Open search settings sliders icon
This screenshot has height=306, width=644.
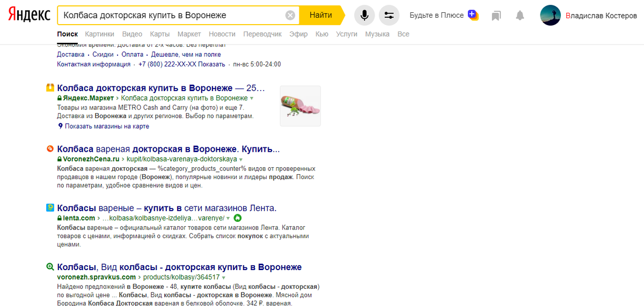[x=389, y=15]
